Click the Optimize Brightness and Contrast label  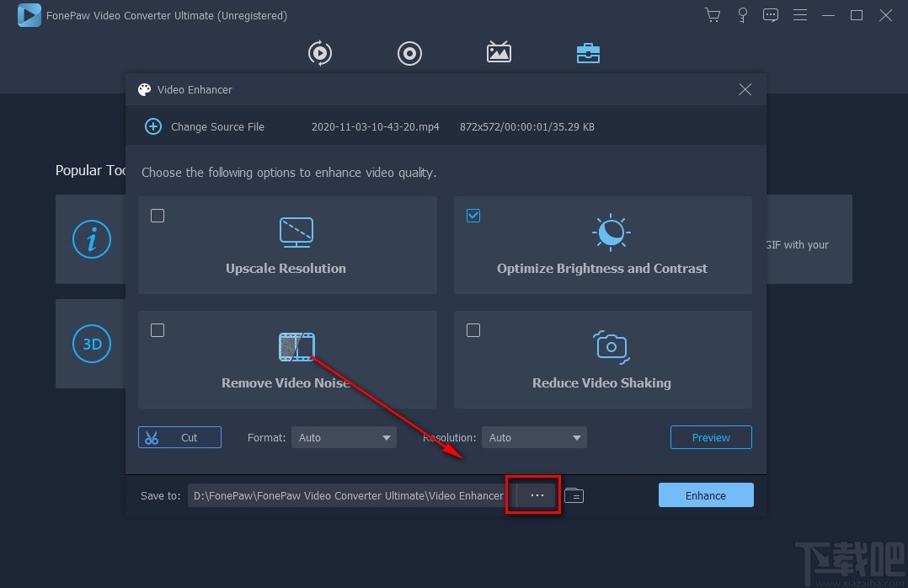(602, 268)
